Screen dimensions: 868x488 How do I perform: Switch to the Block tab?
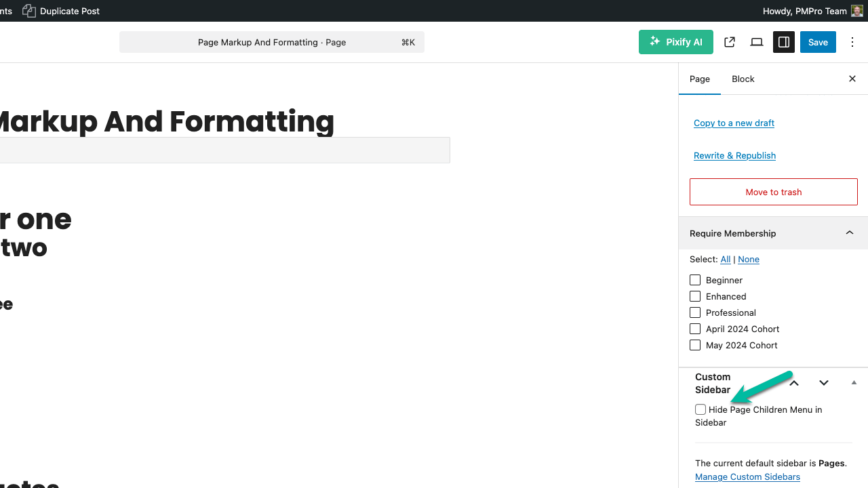pyautogui.click(x=743, y=79)
